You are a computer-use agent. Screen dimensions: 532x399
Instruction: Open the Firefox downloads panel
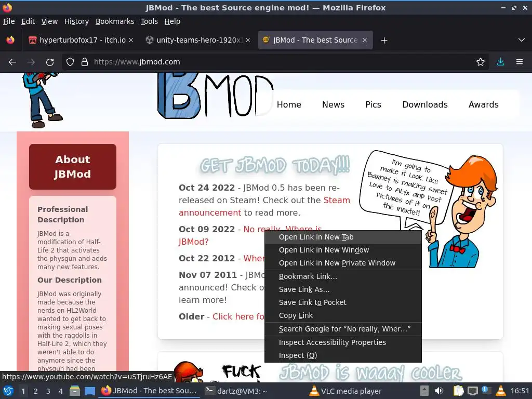(500, 62)
